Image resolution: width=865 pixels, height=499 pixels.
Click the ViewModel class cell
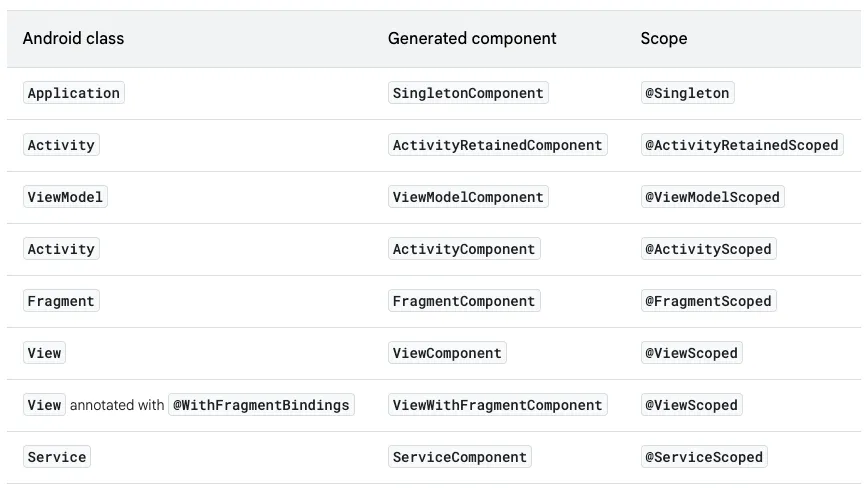[65, 197]
